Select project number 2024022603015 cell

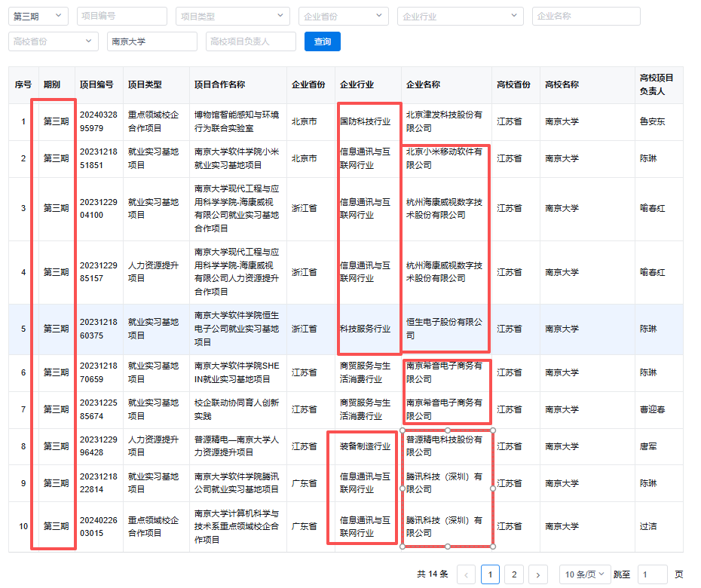pyautogui.click(x=99, y=527)
